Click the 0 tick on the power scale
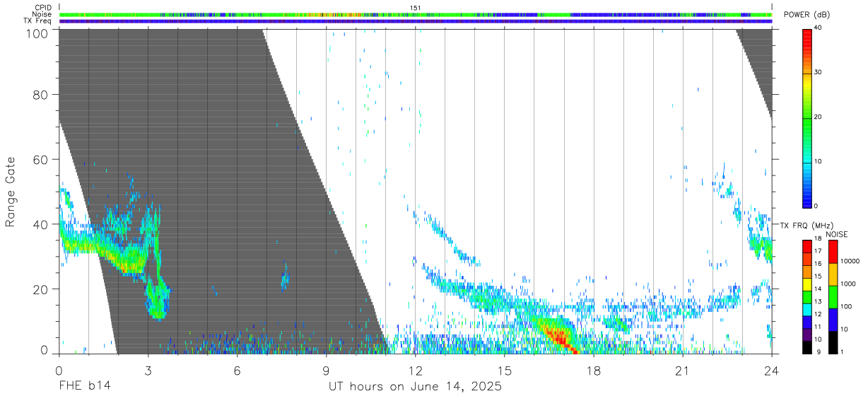 point(816,206)
